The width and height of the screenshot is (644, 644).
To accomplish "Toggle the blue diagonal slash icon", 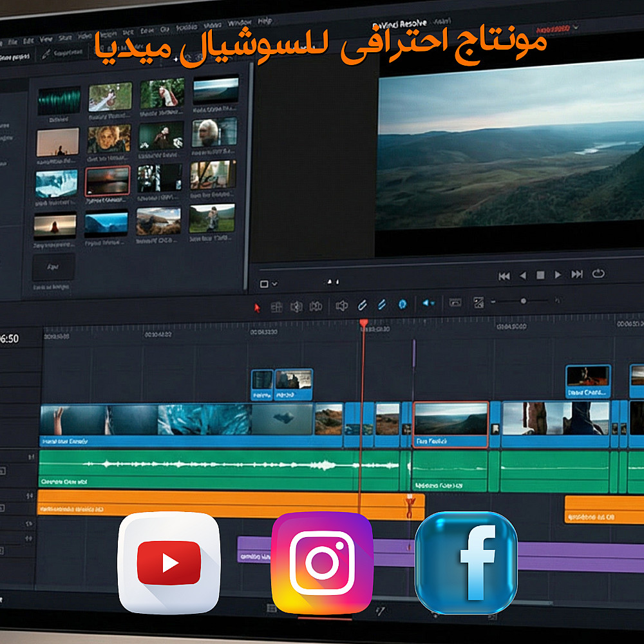I will coord(382,305).
